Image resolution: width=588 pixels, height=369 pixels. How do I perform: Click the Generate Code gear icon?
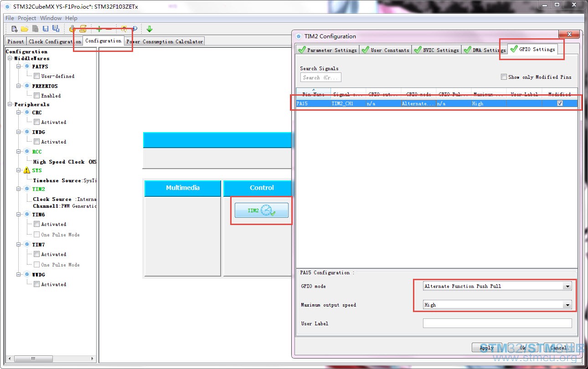72,29
